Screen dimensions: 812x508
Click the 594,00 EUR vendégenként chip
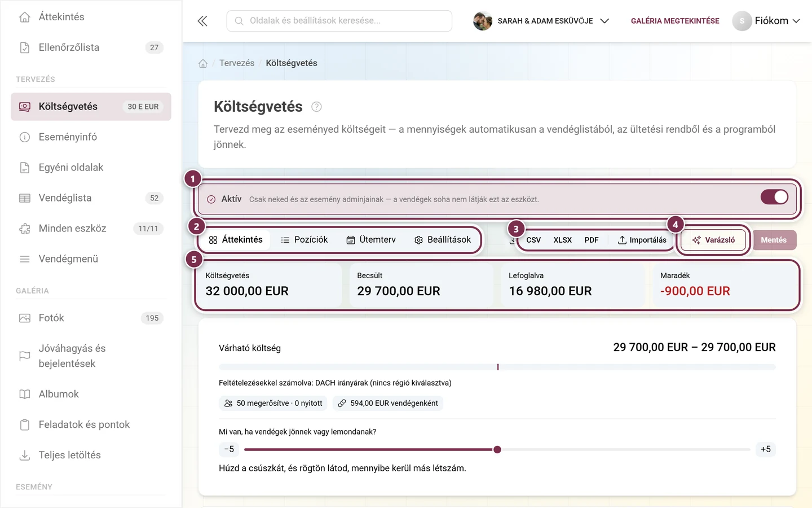click(388, 403)
